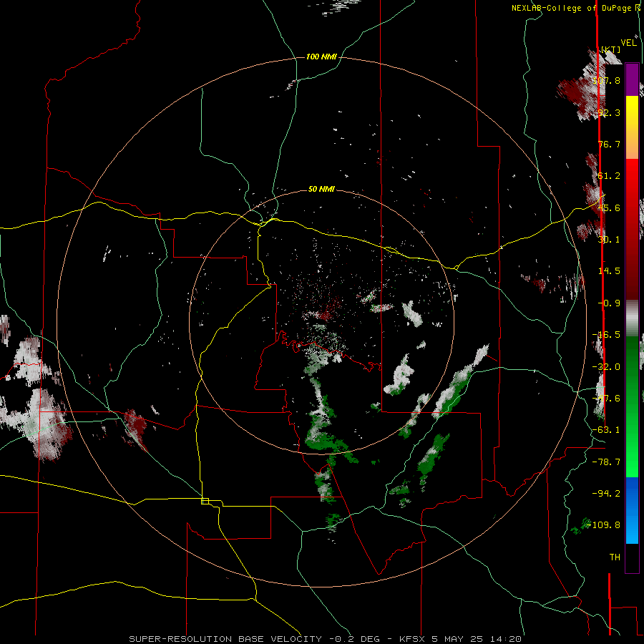
Task: Click the 76.7 legend value
Action: [x=609, y=144]
